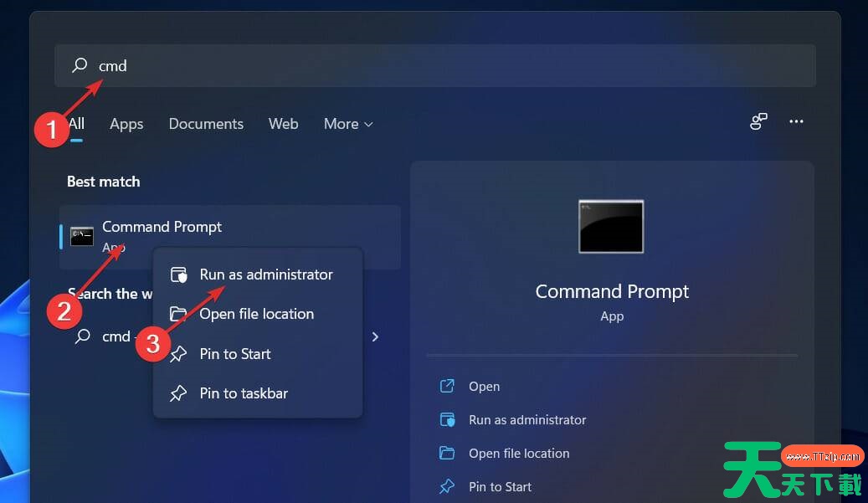Expand the More filters dropdown

348,124
